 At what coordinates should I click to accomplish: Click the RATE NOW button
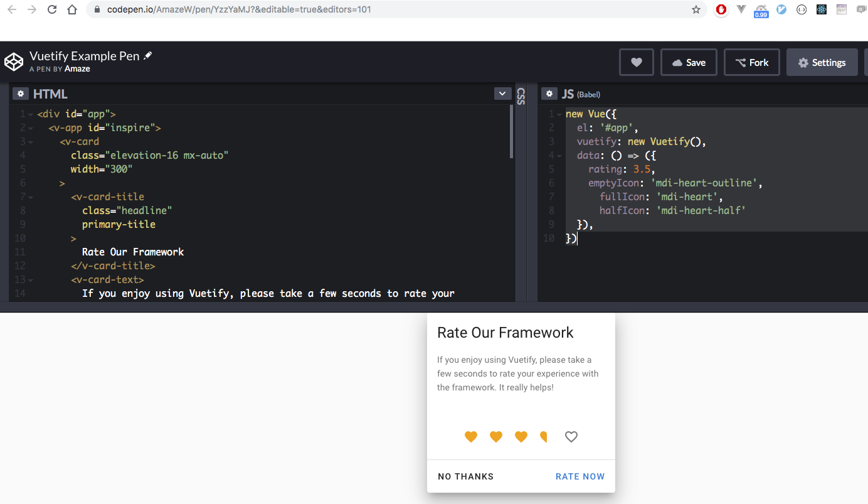580,476
